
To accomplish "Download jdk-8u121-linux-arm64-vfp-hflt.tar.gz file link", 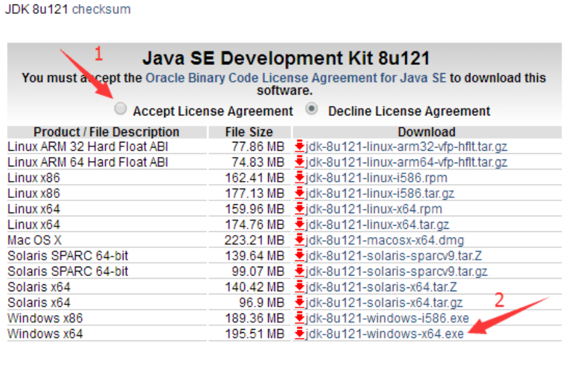I will click(x=407, y=162).
